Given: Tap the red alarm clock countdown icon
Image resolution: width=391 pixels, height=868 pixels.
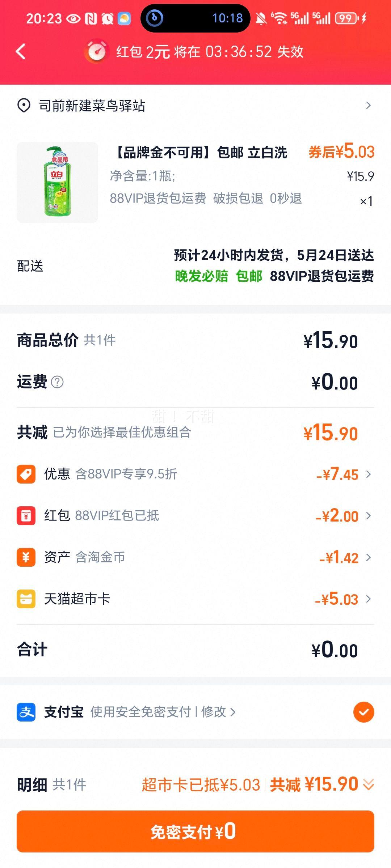Looking at the screenshot, I should coord(97,51).
